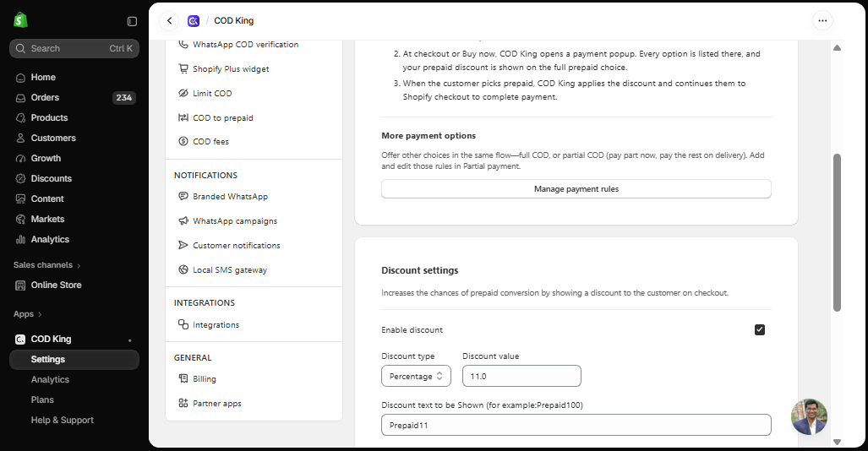Go back with the back arrow button
The width and height of the screenshot is (868, 451).
(x=169, y=21)
